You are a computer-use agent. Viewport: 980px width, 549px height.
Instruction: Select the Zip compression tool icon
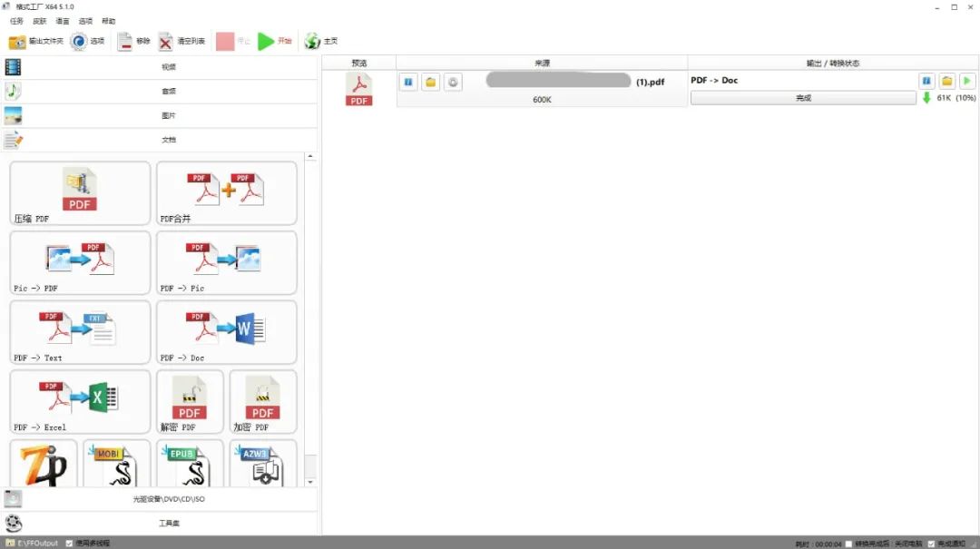(44, 464)
